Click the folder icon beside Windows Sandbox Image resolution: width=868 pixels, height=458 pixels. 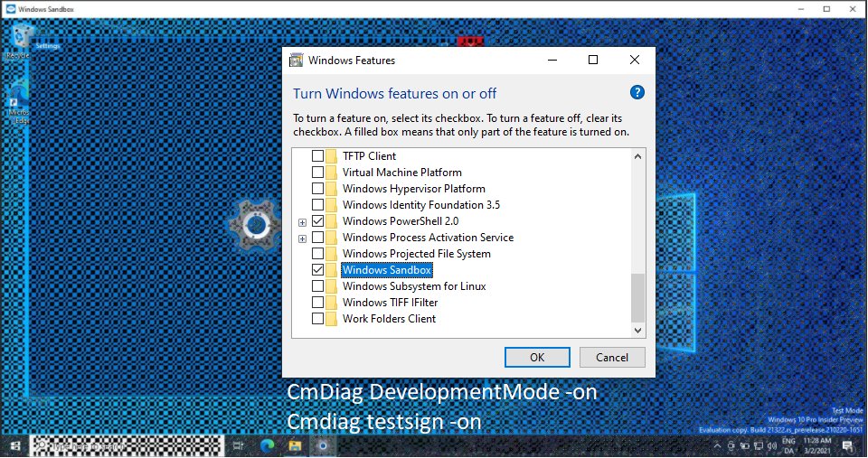pyautogui.click(x=332, y=270)
